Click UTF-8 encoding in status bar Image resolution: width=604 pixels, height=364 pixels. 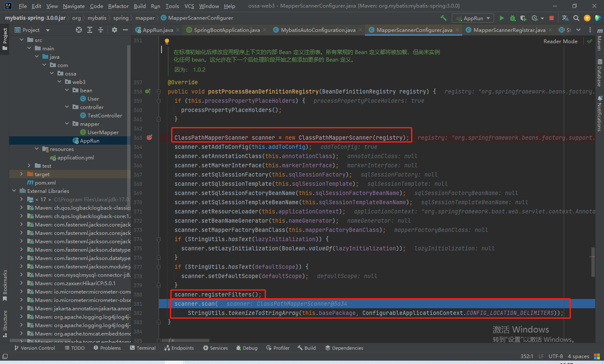[556, 356]
